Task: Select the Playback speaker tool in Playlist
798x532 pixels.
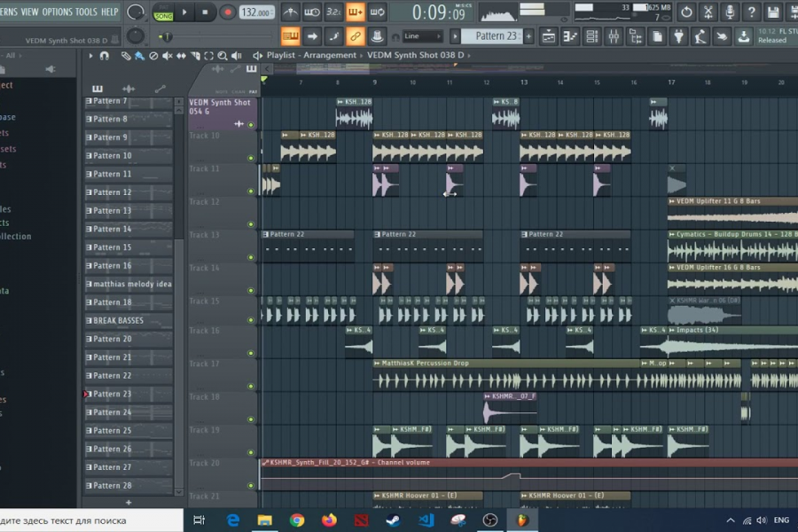Action: pyautogui.click(x=237, y=56)
